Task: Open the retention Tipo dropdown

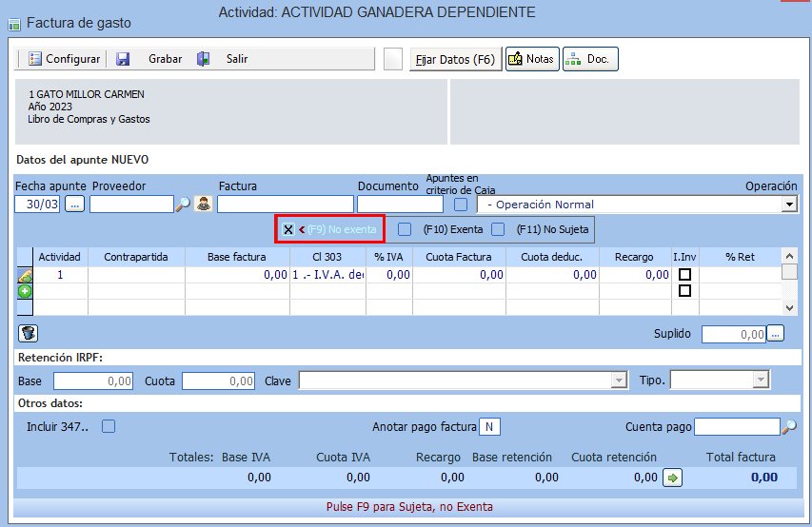Action: tap(760, 381)
